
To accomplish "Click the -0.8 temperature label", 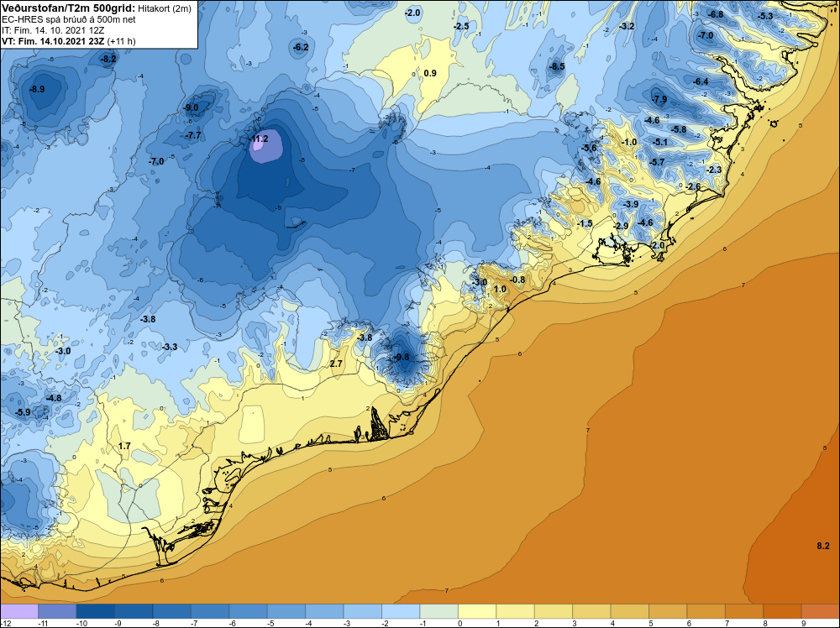I will point(517,280).
